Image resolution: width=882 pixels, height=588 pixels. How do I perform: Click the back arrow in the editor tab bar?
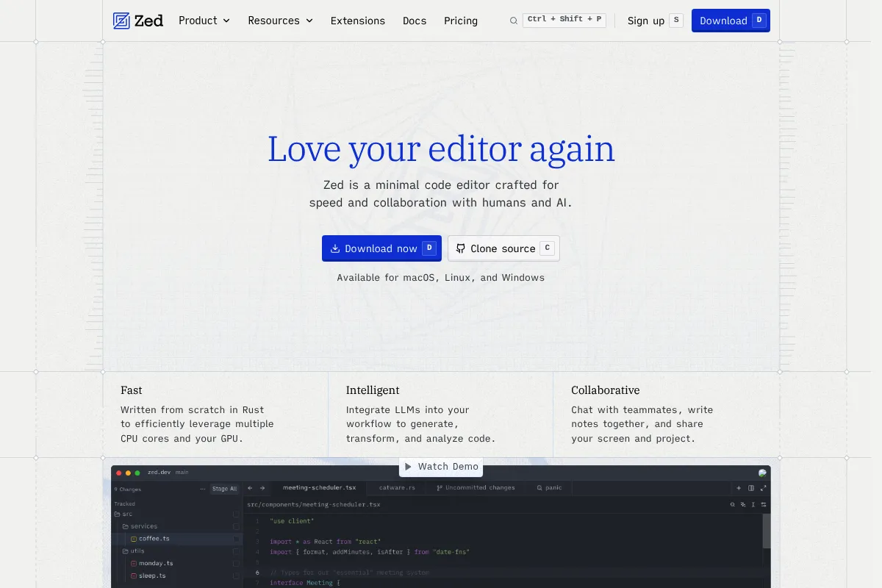[x=251, y=488]
